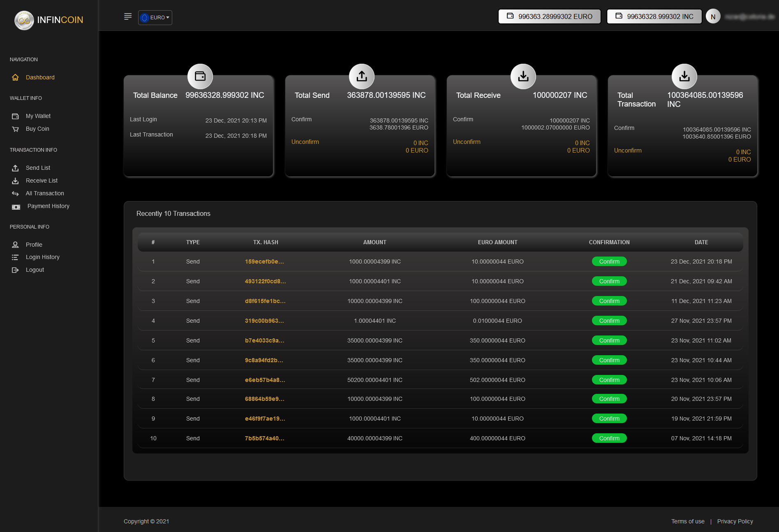
Task: Open the EURO currency dropdown
Action: click(x=155, y=18)
